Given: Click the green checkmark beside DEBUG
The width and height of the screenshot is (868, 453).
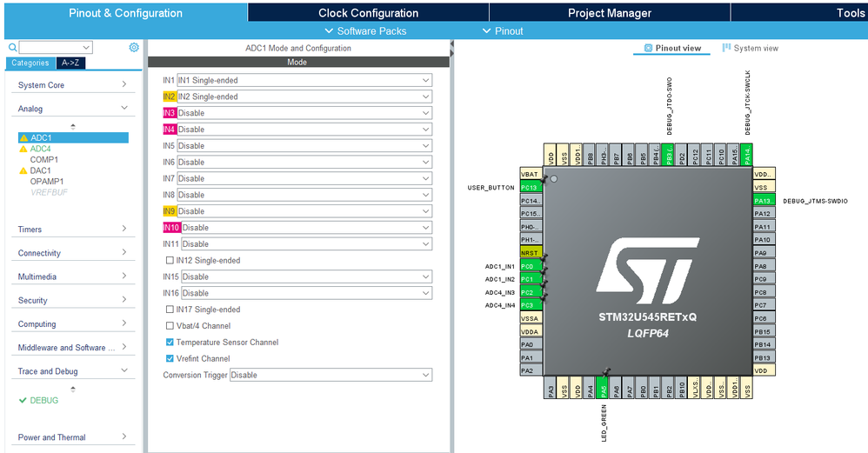Looking at the screenshot, I should pyautogui.click(x=23, y=401).
